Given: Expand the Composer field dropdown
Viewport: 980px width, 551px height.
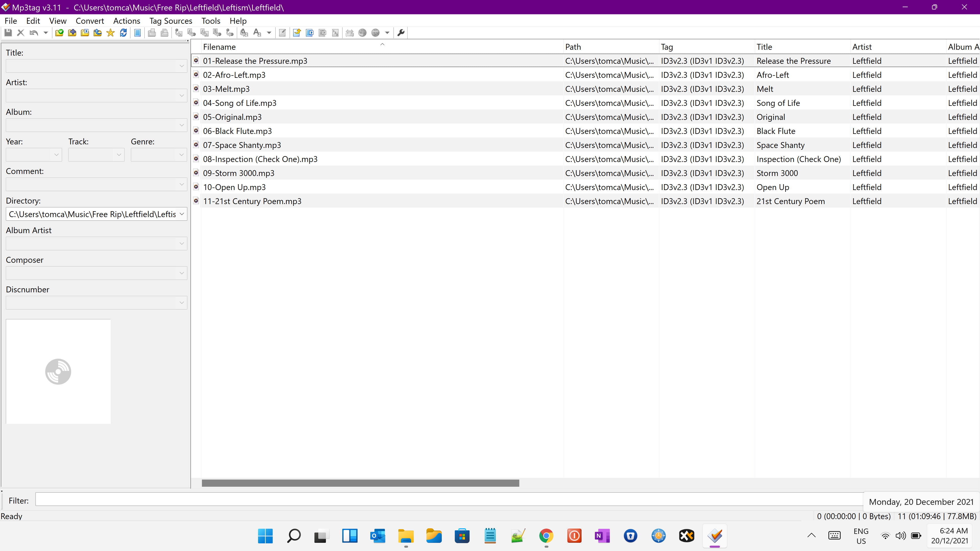Looking at the screenshot, I should point(181,273).
